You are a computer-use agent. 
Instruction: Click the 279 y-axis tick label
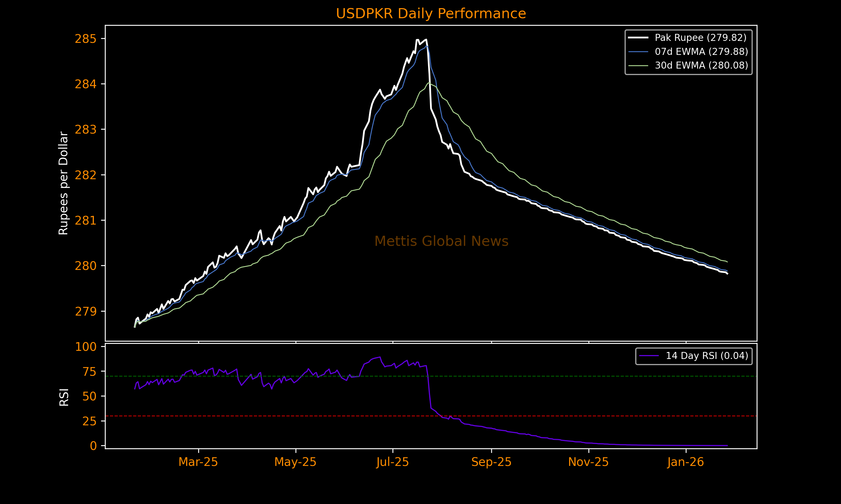86,311
